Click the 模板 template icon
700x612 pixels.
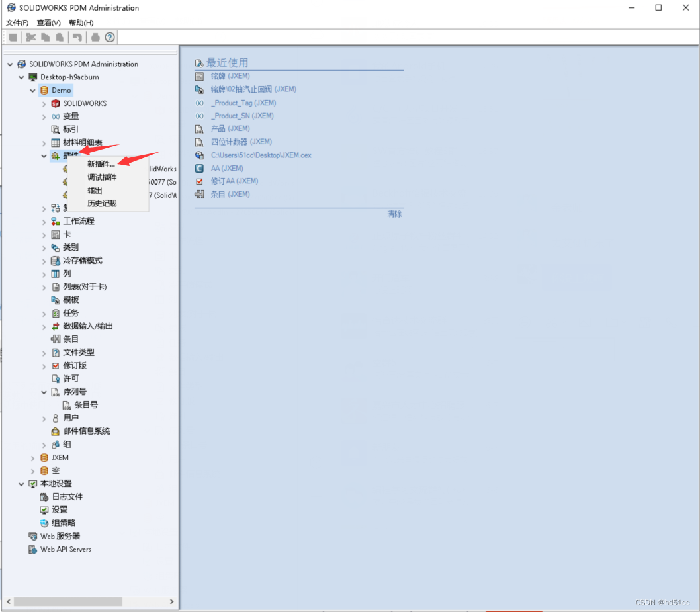click(x=56, y=300)
